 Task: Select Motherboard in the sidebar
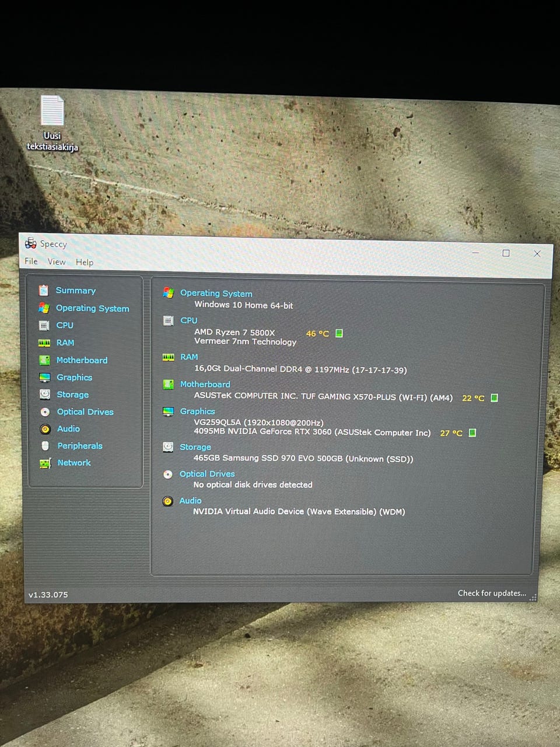click(x=82, y=360)
